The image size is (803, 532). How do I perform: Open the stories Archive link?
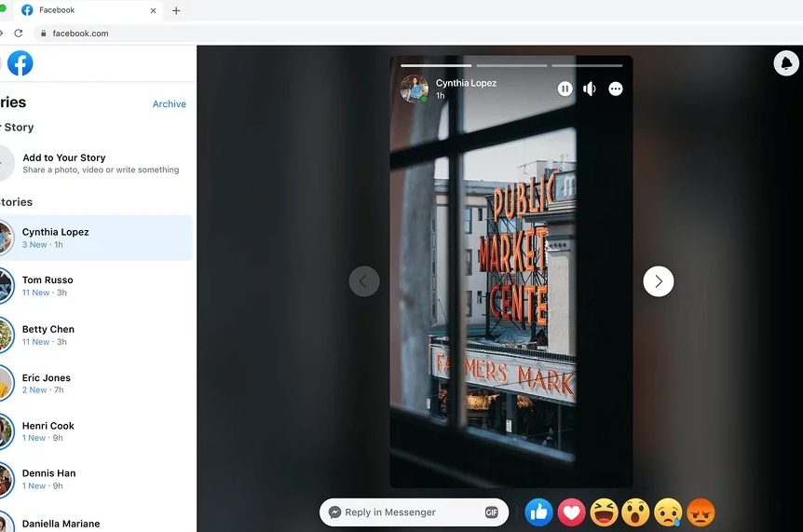[169, 104]
